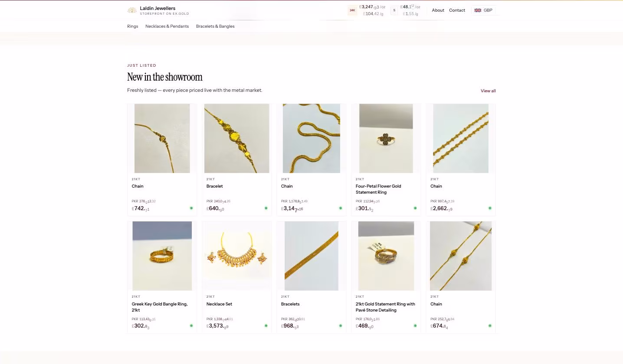Click the Necklace Set title
623x364 pixels.
219,304
